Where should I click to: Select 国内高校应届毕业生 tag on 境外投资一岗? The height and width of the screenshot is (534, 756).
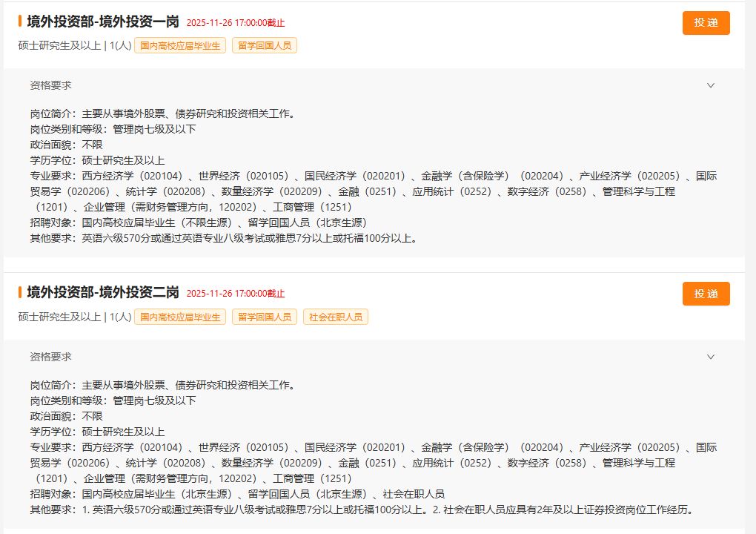180,46
